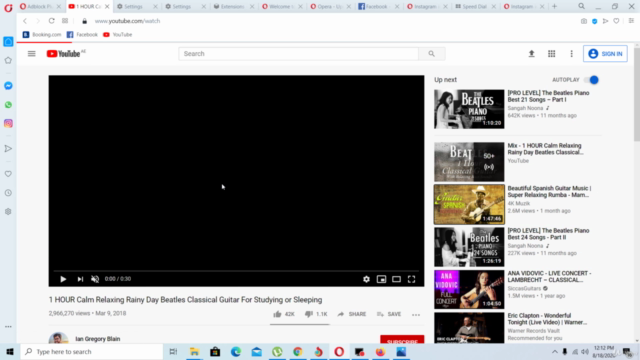Click the address bar URL
640x360 pixels.
127,21
